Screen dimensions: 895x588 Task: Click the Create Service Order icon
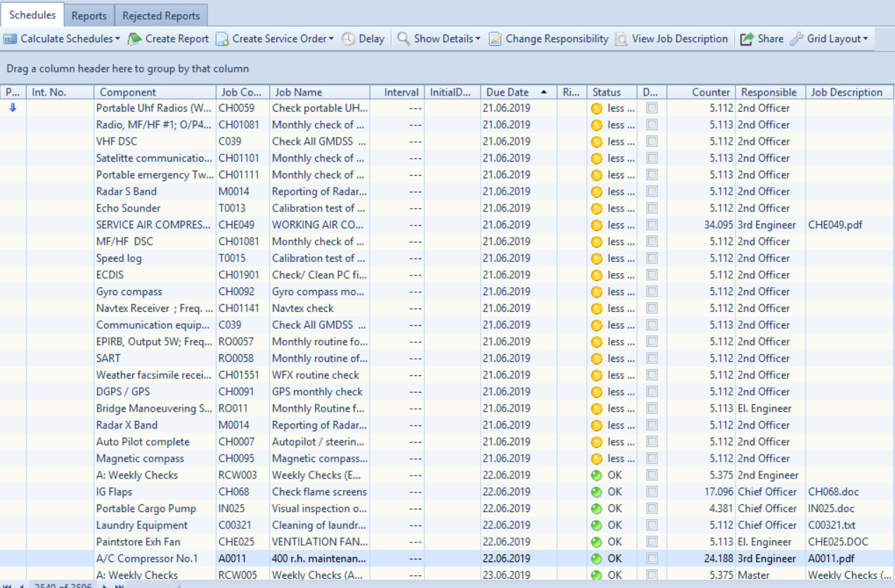tap(222, 39)
